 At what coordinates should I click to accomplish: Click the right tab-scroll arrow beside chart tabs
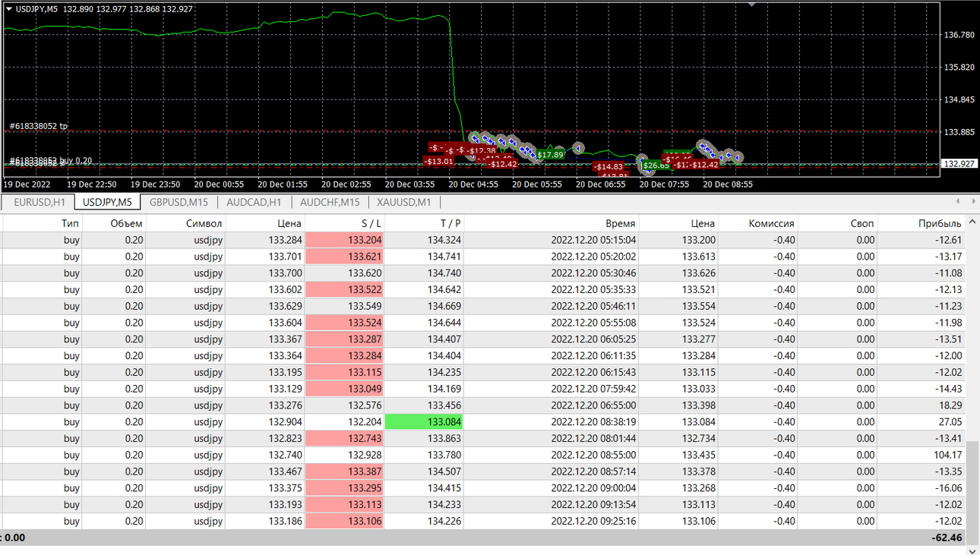(972, 201)
